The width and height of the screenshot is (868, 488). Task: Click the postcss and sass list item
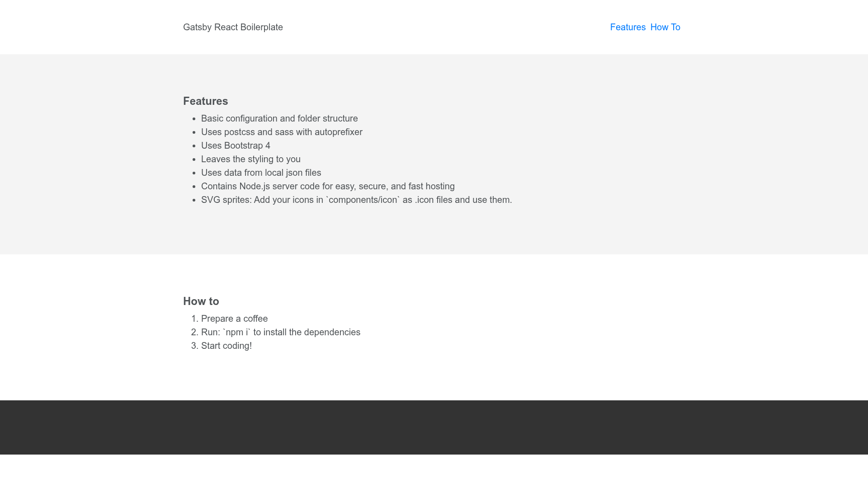click(x=282, y=132)
